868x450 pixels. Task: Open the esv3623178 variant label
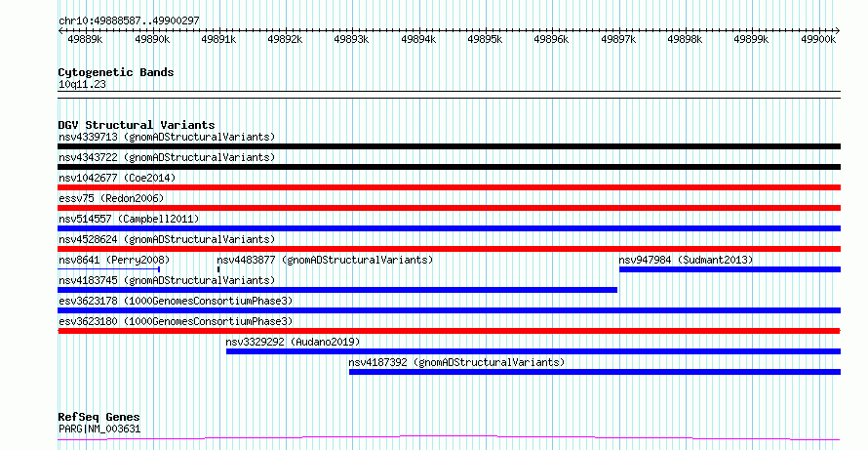pos(176,301)
